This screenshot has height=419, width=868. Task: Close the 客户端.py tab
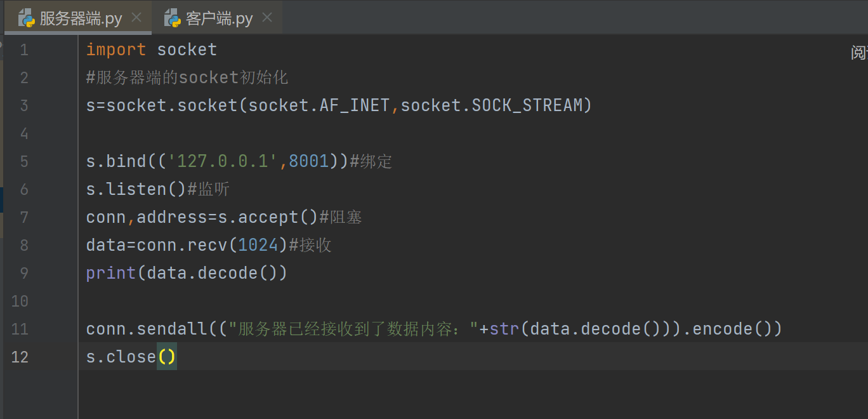pyautogui.click(x=267, y=18)
